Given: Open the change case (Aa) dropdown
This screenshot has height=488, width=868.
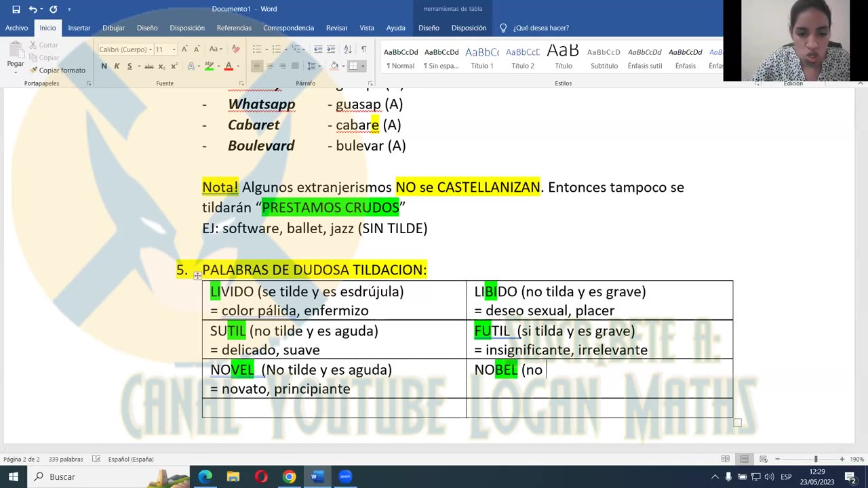Looking at the screenshot, I should tap(216, 49).
